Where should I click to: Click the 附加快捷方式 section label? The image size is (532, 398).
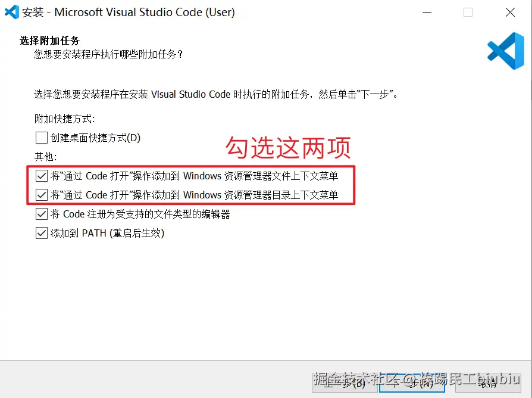[x=64, y=119]
